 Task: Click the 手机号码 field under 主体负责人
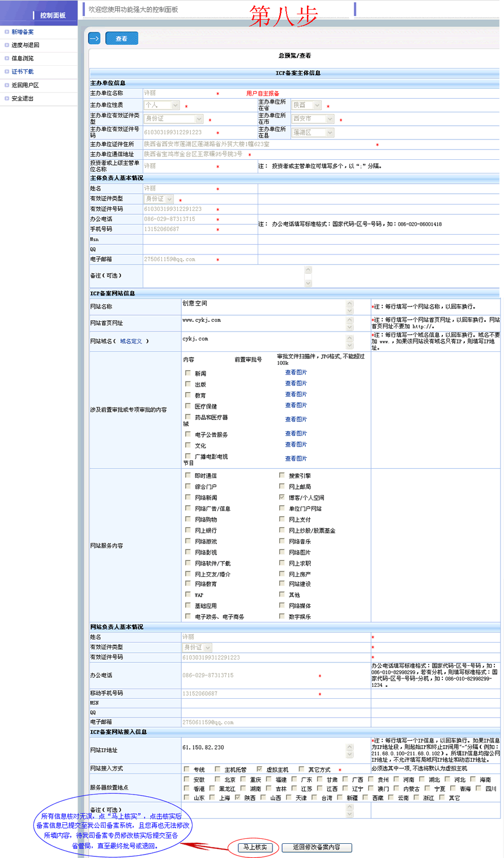[x=179, y=229]
